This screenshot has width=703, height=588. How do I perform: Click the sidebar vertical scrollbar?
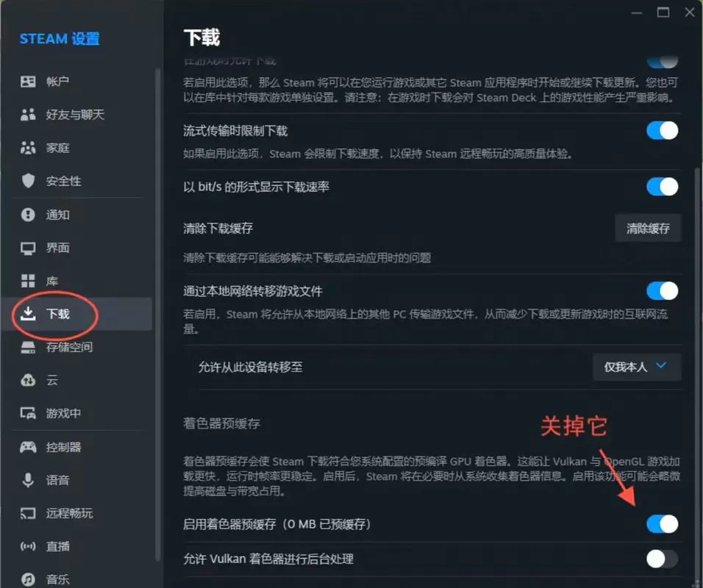pos(157,314)
